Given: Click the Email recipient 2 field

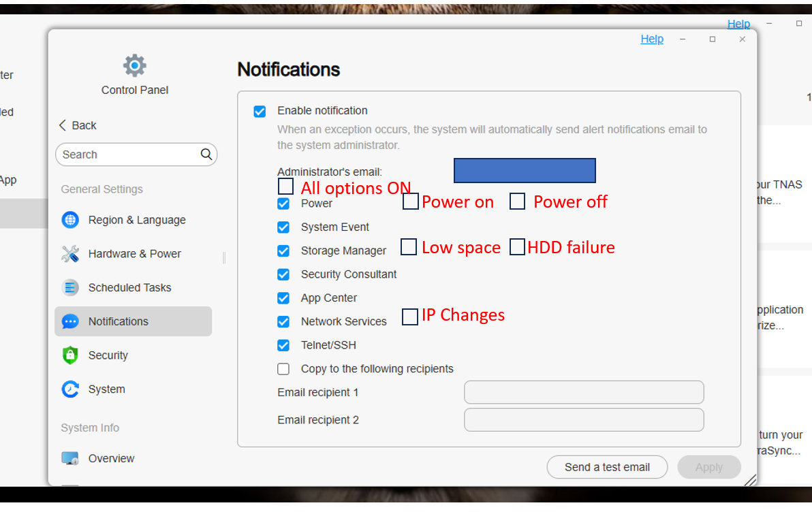Looking at the screenshot, I should click(584, 420).
